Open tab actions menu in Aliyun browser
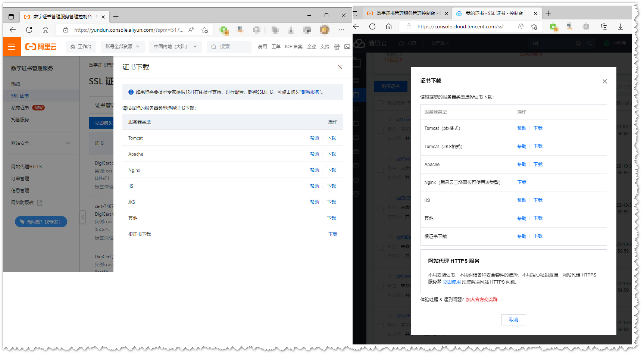The height and width of the screenshot is (356, 644). click(11, 17)
